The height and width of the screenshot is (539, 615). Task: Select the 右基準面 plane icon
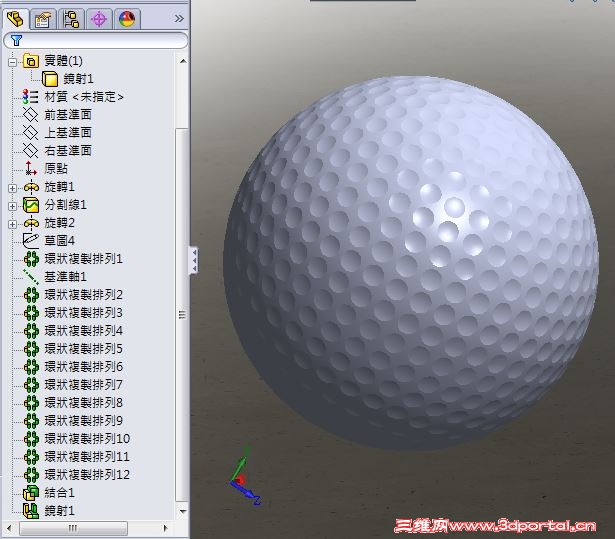(x=31, y=151)
